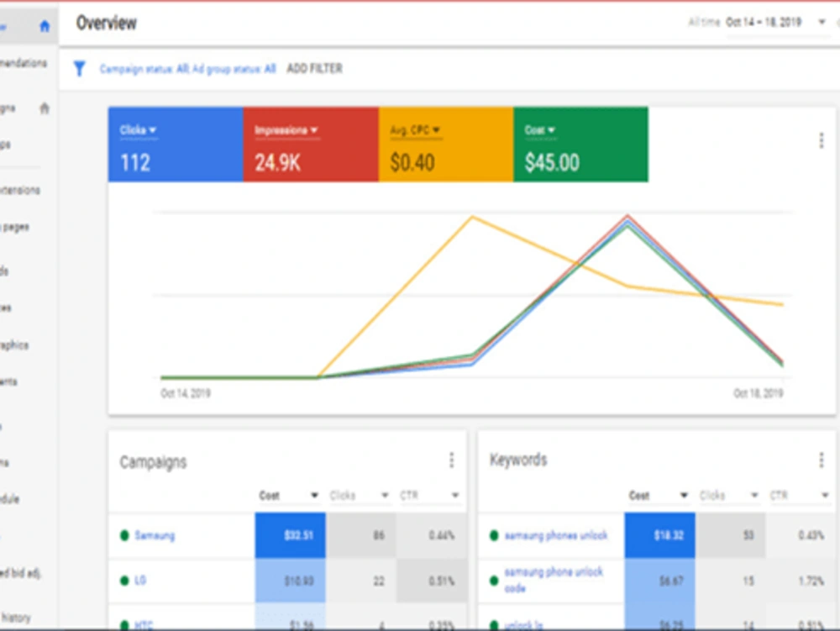The height and width of the screenshot is (631, 840).
Task: Open Cost column dropdown in Campaigns card
Action: click(x=314, y=496)
